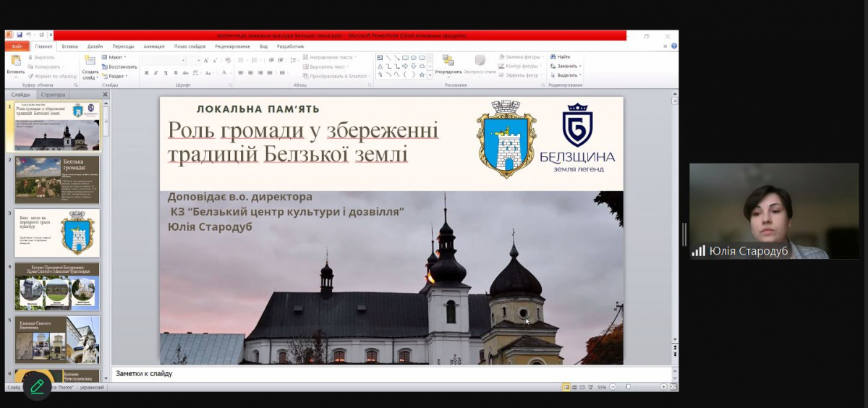Viewport: 868px width, 408px height.
Task: Click the Undo arrow in quick access toolbar
Action: pyautogui.click(x=28, y=35)
